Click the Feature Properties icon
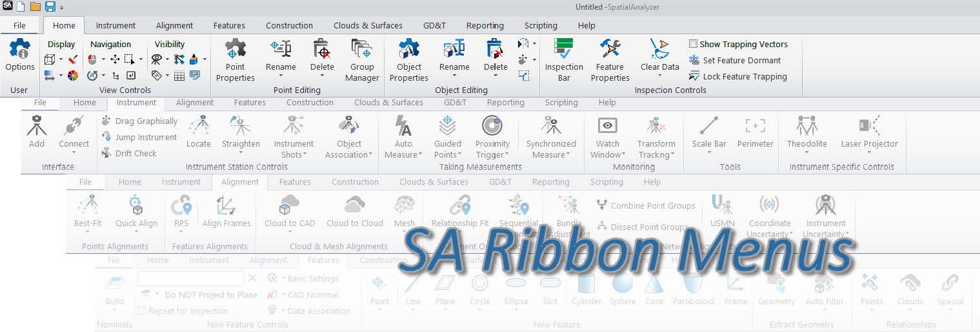This screenshot has height=332, width=980. click(610, 50)
